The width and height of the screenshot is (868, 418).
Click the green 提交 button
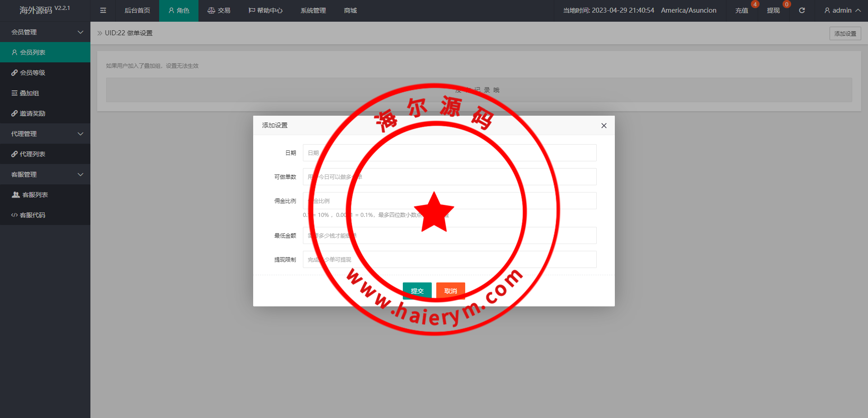coord(417,291)
